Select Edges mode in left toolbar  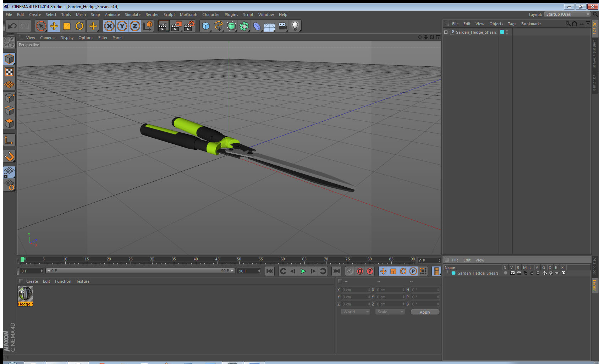coord(9,111)
